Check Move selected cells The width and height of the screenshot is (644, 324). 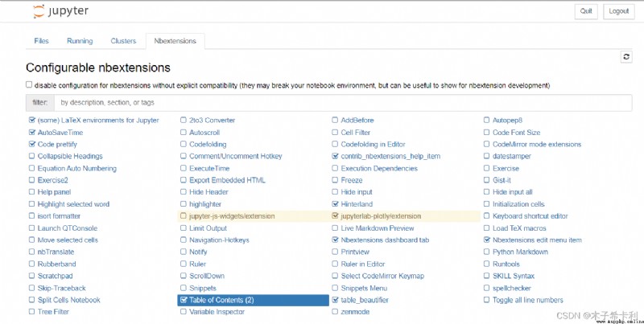tap(32, 240)
